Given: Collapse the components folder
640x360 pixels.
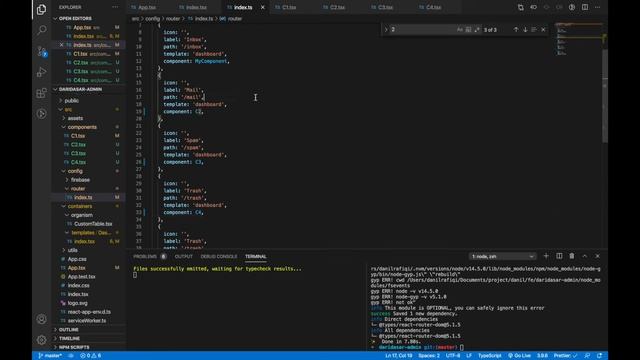Looking at the screenshot, I should click(82, 127).
